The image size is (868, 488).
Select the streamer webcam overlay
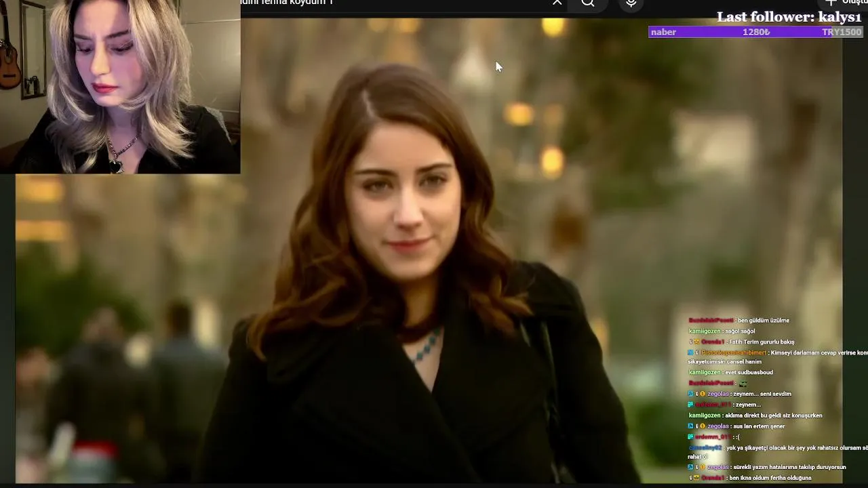120,87
